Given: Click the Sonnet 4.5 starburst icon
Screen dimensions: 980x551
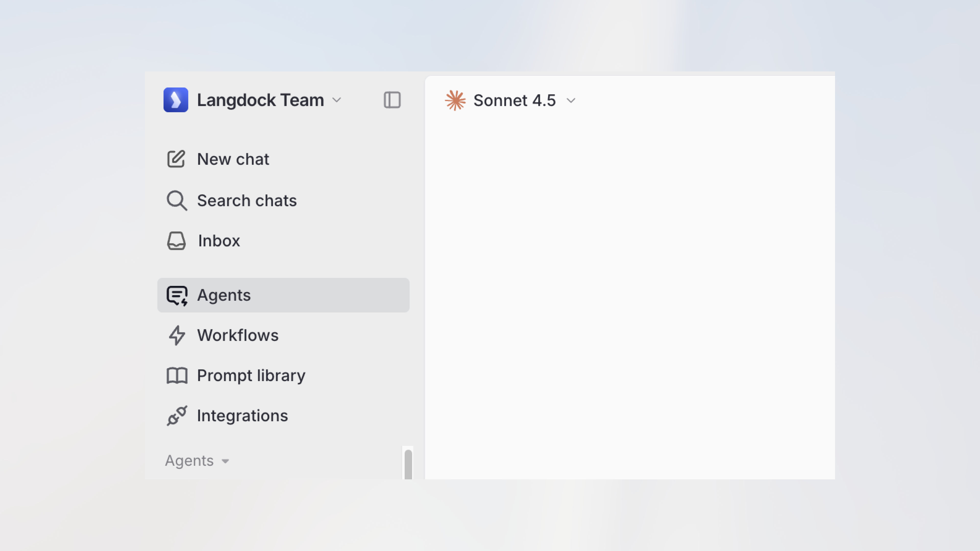Looking at the screenshot, I should tap(455, 101).
